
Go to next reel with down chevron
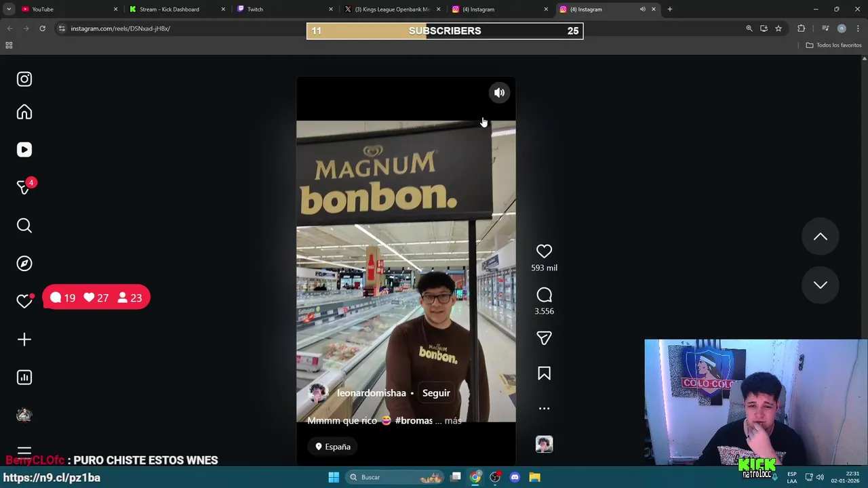click(x=821, y=285)
